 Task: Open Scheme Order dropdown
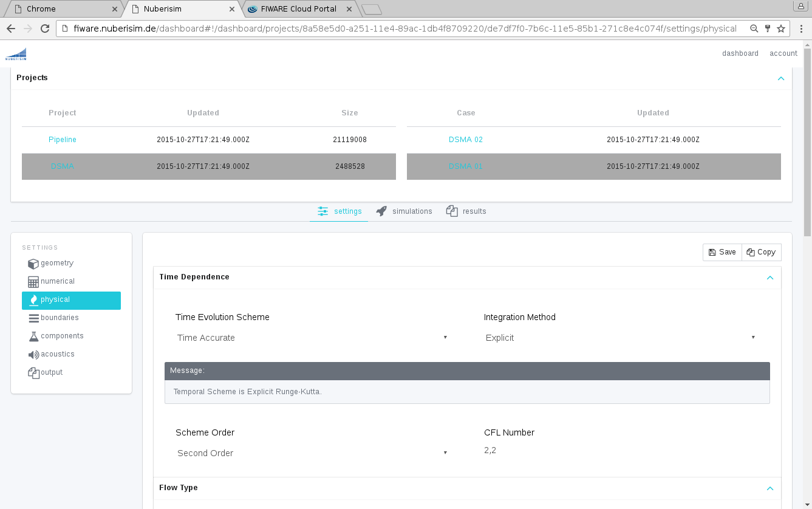[x=312, y=453]
